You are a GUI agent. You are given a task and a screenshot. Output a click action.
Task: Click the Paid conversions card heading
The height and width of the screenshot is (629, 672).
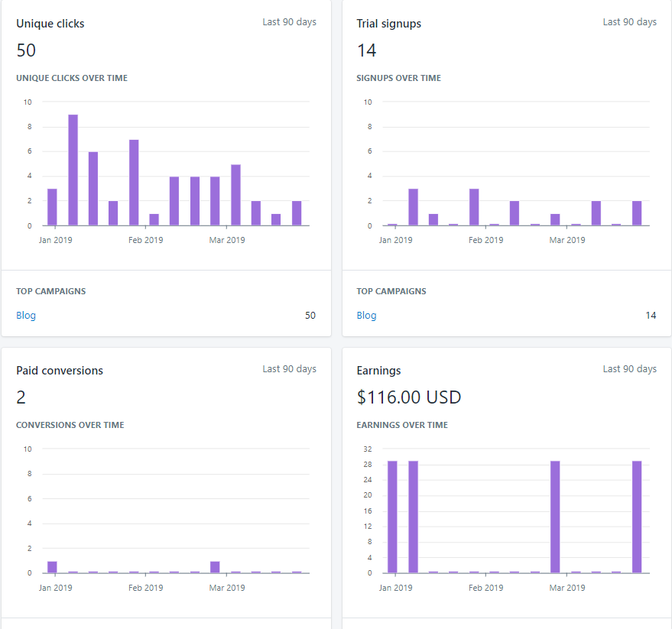coord(60,371)
